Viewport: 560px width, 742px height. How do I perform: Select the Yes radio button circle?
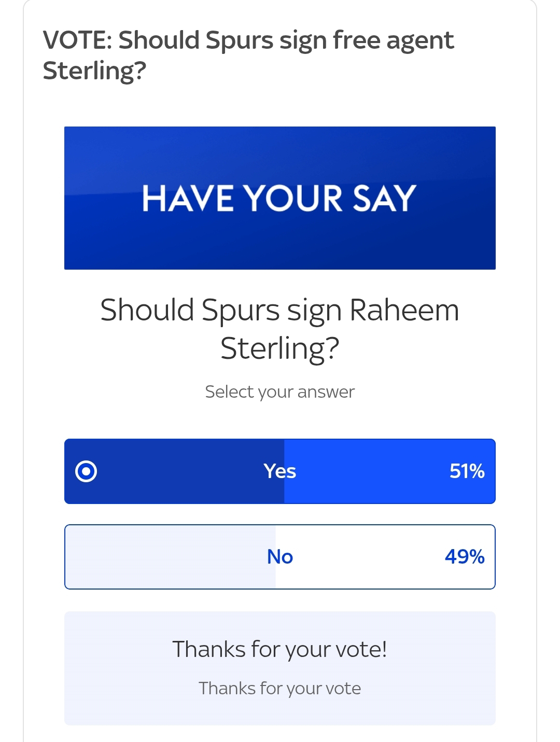(x=86, y=471)
